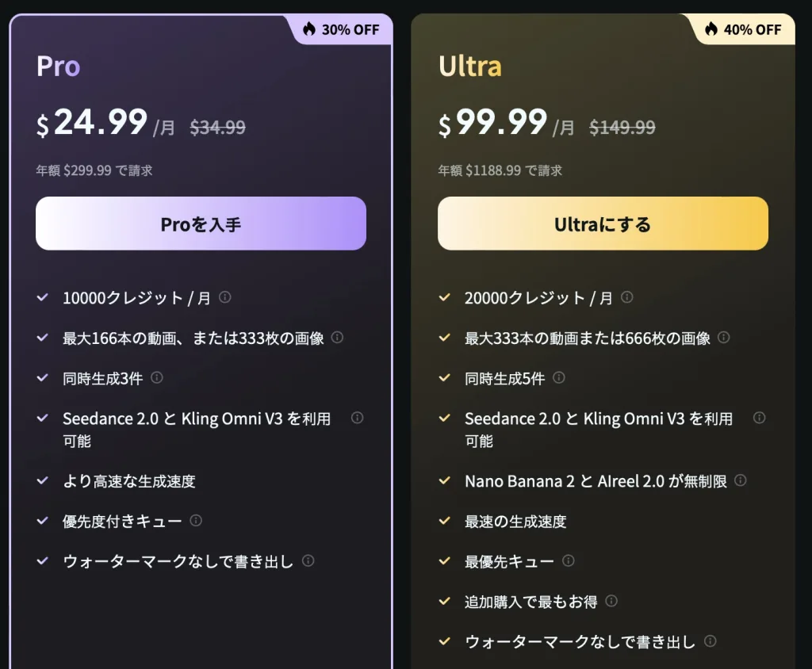Select the Pro plan title
The width and height of the screenshot is (812, 669).
tap(59, 67)
